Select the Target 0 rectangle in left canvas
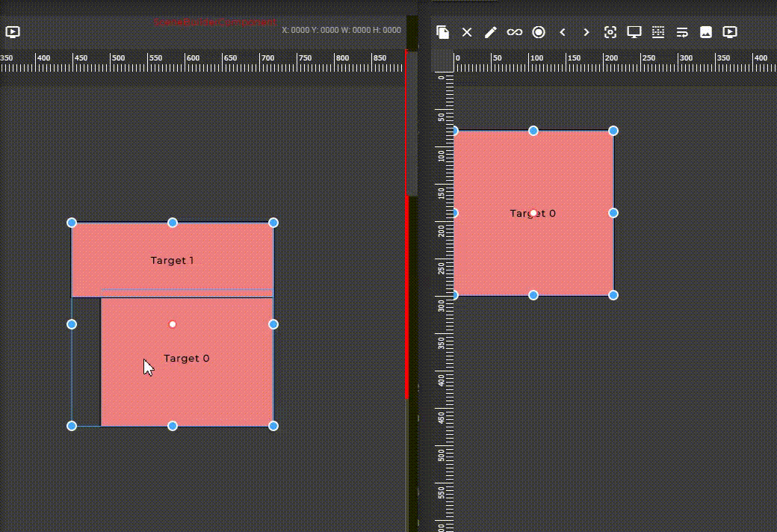The height and width of the screenshot is (532, 777). pos(187,362)
